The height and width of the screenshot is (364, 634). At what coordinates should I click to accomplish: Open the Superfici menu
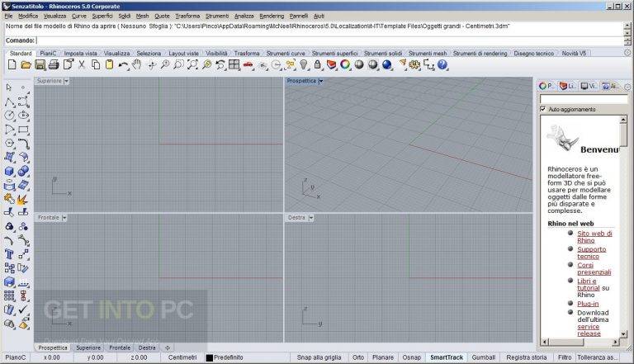click(102, 16)
